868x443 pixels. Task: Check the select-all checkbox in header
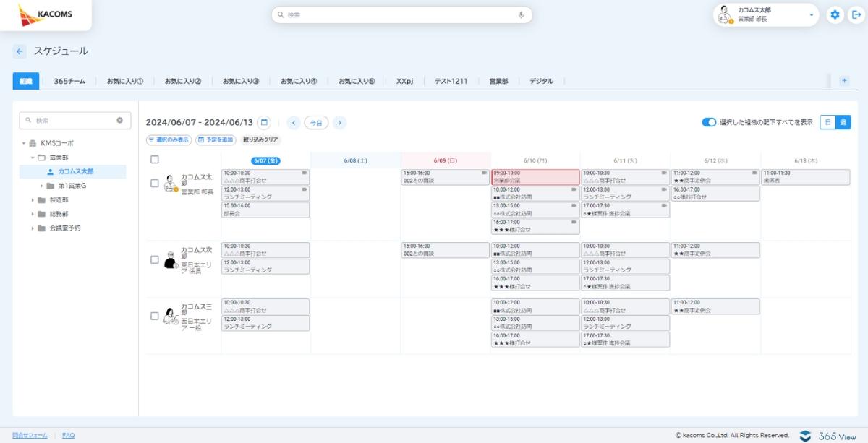pos(154,160)
